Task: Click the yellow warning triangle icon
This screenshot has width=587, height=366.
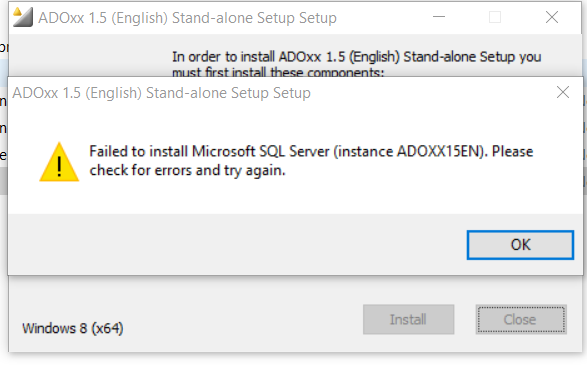Action: pos(59,162)
